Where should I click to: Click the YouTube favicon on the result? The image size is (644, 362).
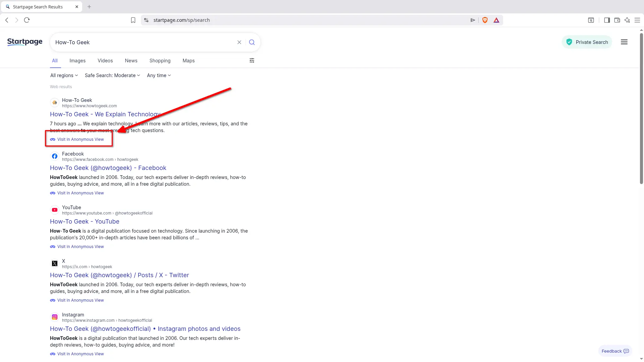click(55, 210)
